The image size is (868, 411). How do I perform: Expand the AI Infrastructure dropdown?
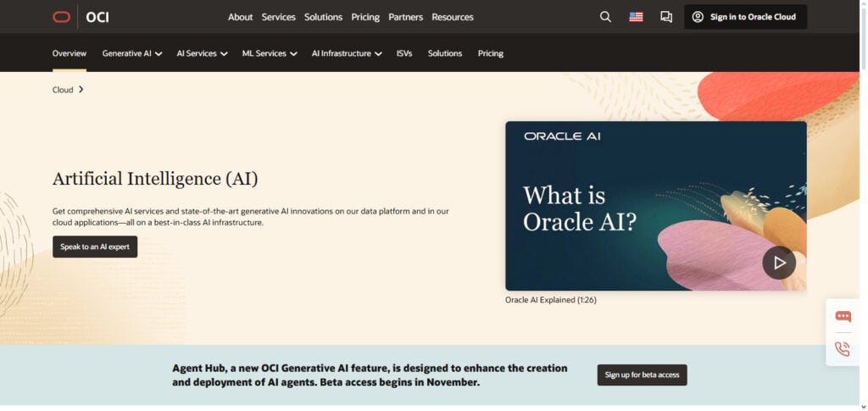pyautogui.click(x=347, y=53)
